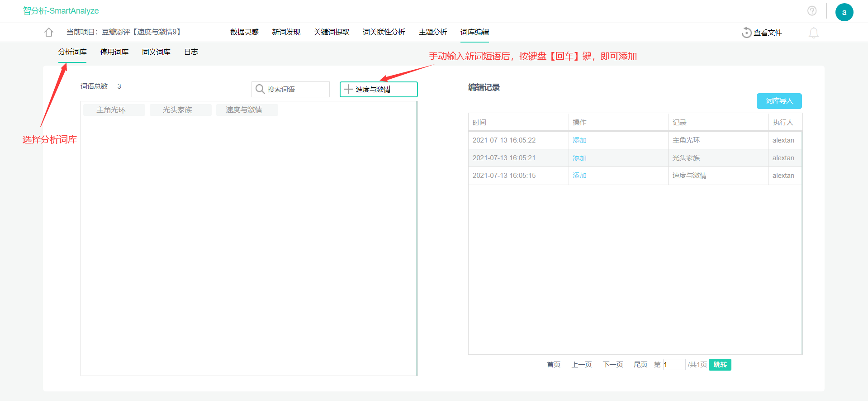
Task: Click alextan in the 主角光环 row
Action: [783, 140]
